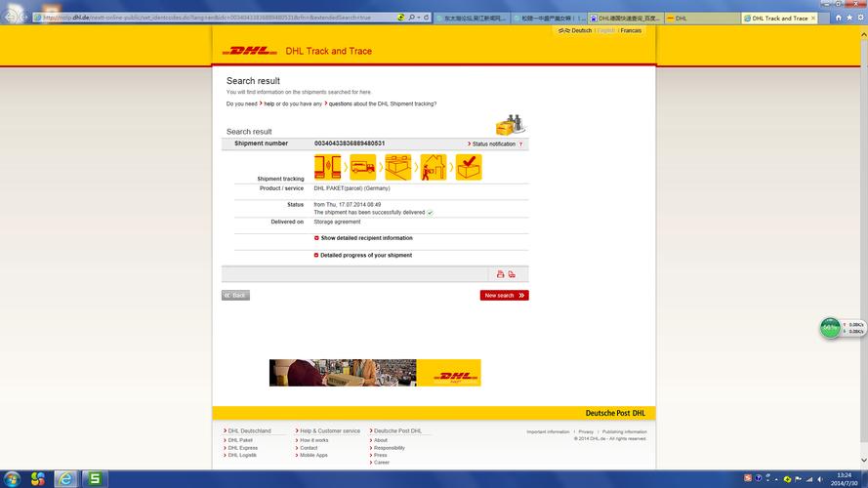Open Contact footer link
The width and height of the screenshot is (868, 488).
[307, 448]
